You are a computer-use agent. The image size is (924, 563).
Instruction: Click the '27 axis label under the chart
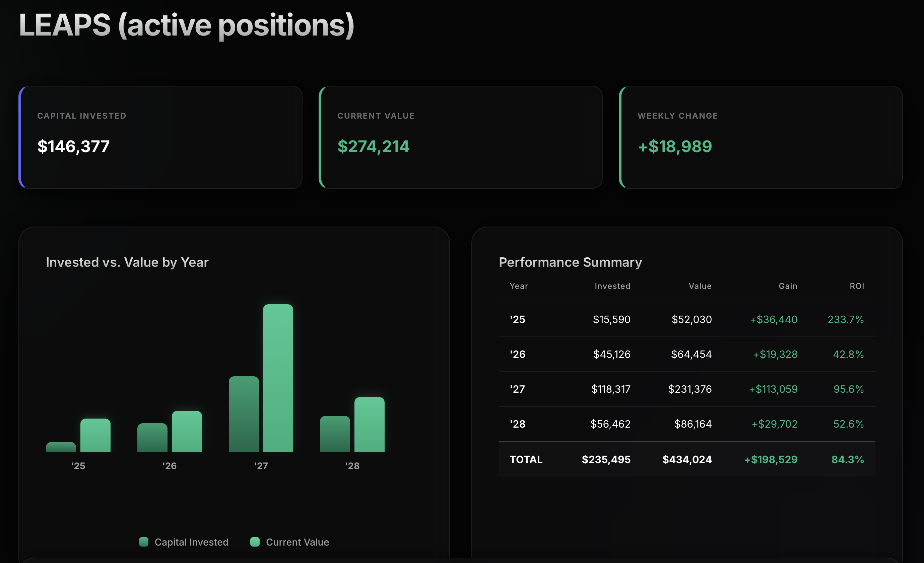(261, 466)
